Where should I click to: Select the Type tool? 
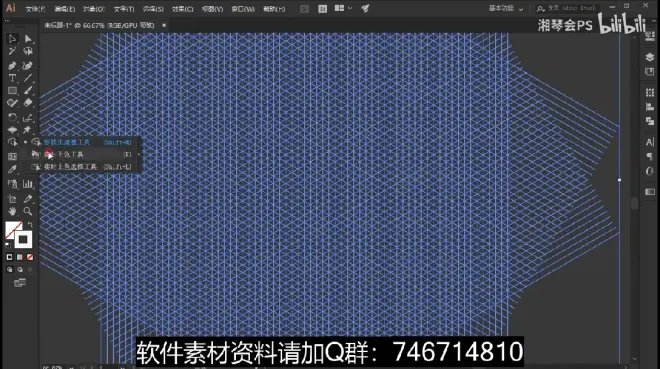click(x=12, y=78)
